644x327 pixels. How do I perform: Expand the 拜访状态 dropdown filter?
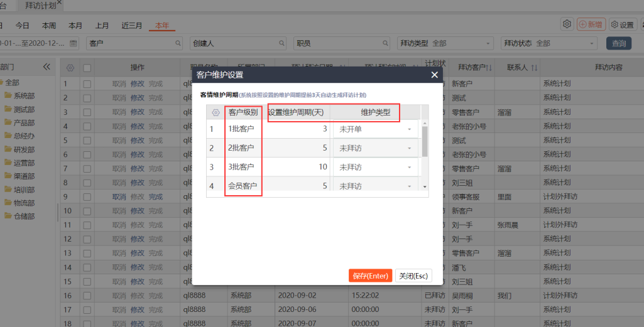591,43
